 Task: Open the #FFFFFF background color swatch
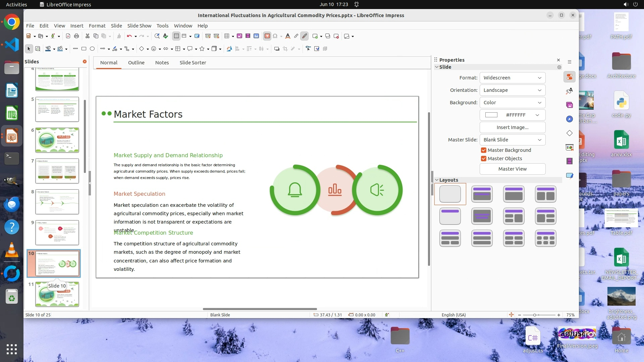click(x=512, y=115)
